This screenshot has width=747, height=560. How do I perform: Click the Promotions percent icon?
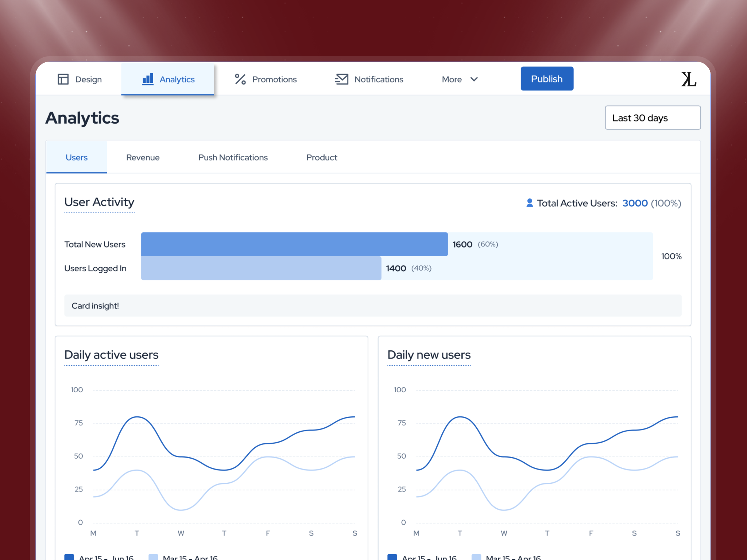240,79
